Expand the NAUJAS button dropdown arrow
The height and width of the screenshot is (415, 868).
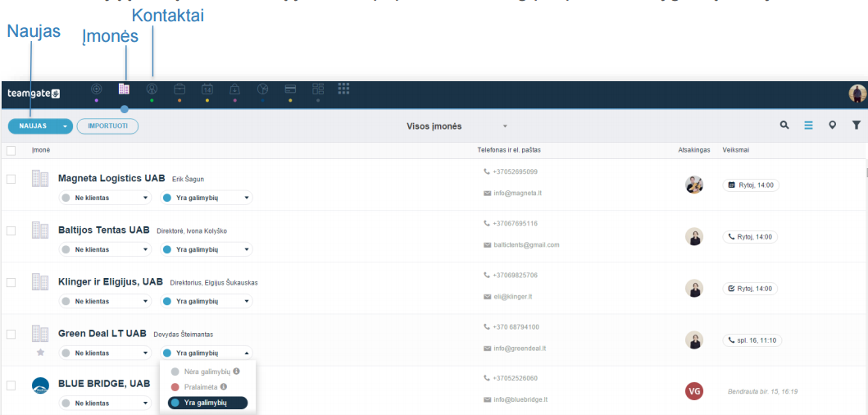point(66,126)
